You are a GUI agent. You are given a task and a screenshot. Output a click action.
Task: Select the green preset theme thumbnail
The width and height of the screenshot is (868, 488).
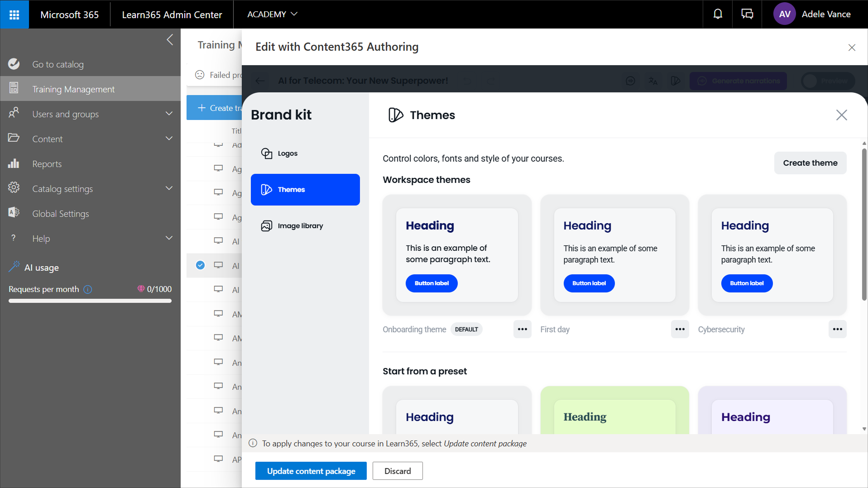[x=614, y=410]
